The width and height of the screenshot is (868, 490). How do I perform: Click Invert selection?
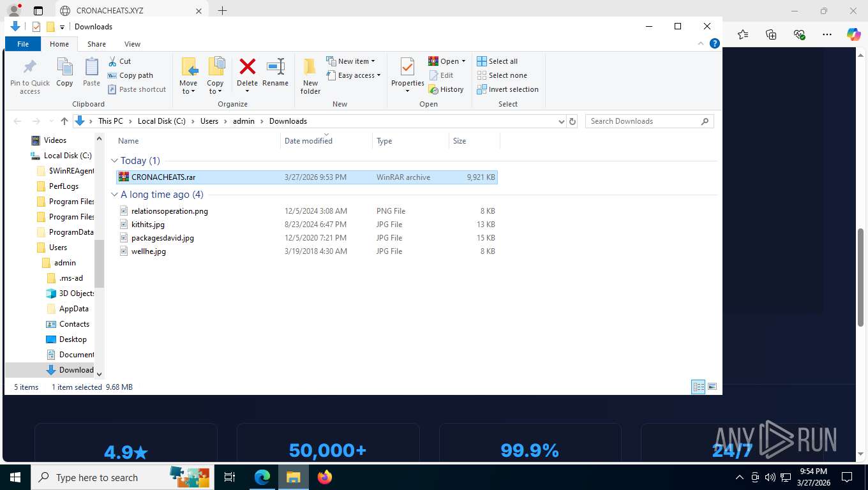coord(507,89)
